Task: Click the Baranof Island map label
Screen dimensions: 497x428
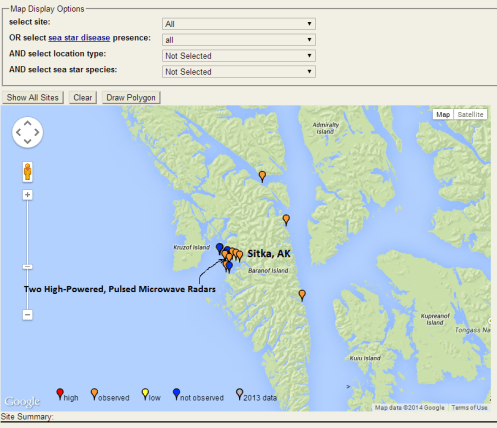Action: 268,271
